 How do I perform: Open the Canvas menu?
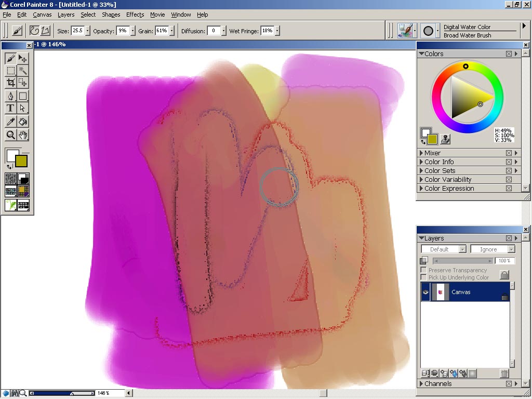pyautogui.click(x=42, y=15)
